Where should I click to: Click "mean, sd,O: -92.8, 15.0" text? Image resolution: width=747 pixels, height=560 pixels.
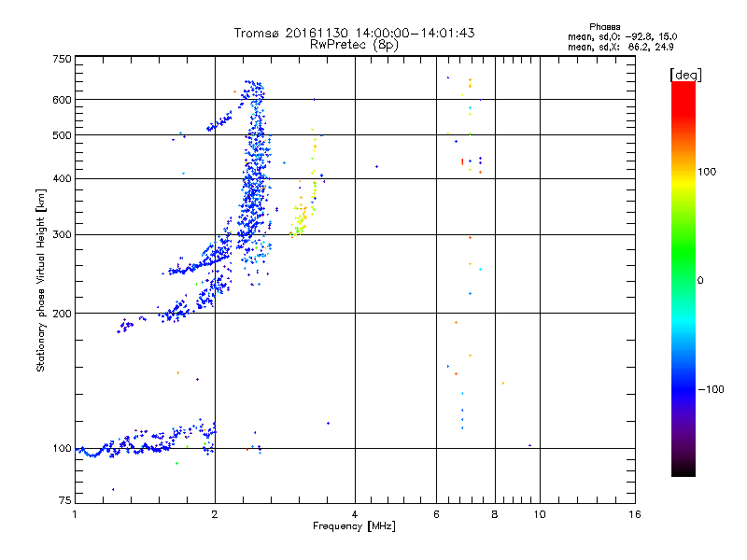click(622, 36)
